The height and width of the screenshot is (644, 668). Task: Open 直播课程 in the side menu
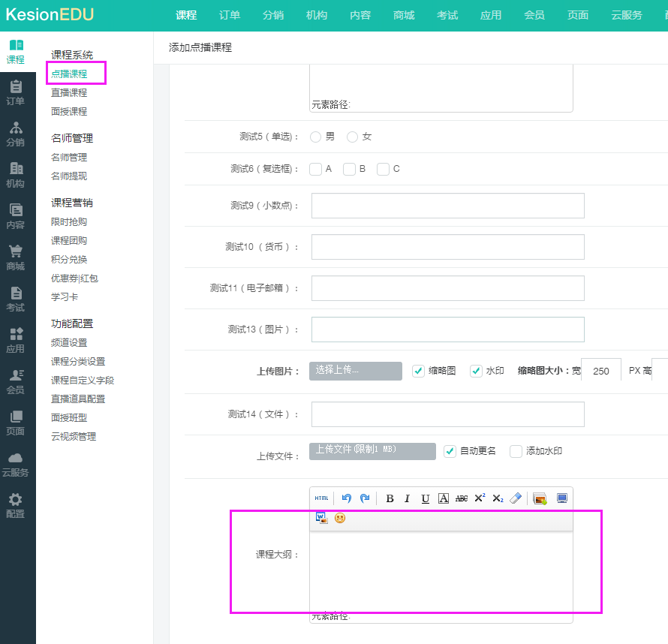coord(69,93)
